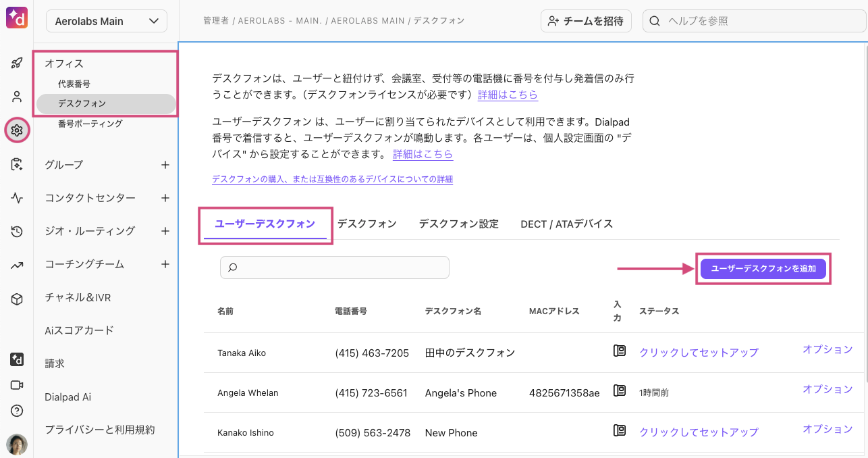Screen dimensions: 868x458
Task: Click クリックしてセットアップ for Tanaka Aiko
Action: click(x=699, y=352)
